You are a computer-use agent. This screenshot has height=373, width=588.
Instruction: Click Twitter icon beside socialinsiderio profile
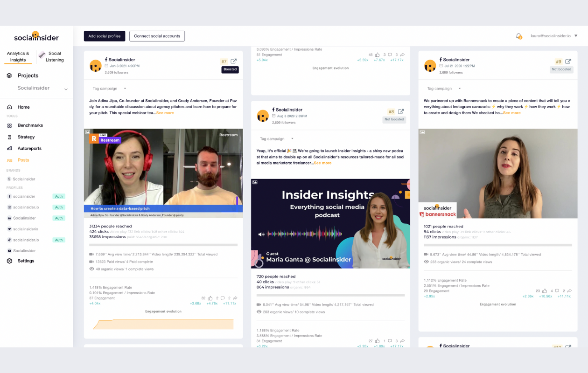(9, 229)
